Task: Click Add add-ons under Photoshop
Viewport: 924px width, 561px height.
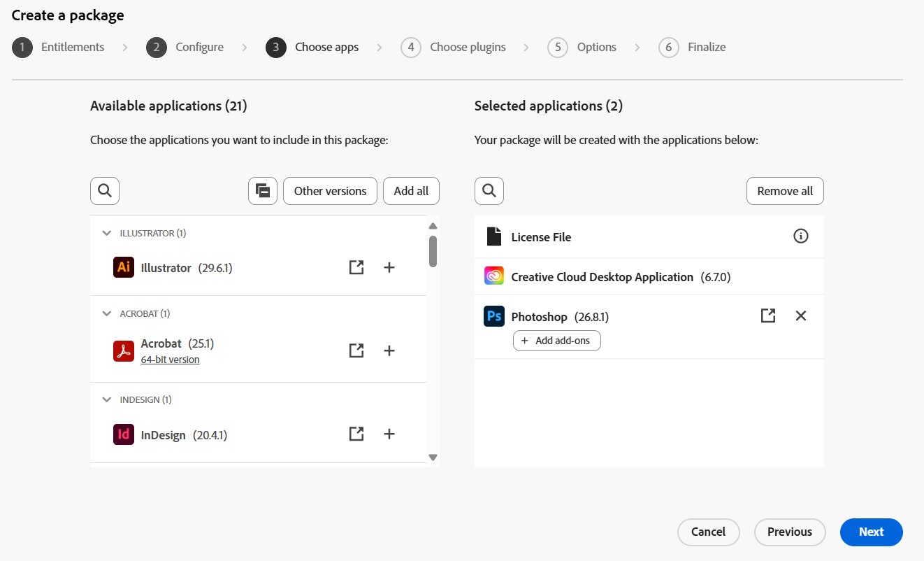Action: pos(556,341)
